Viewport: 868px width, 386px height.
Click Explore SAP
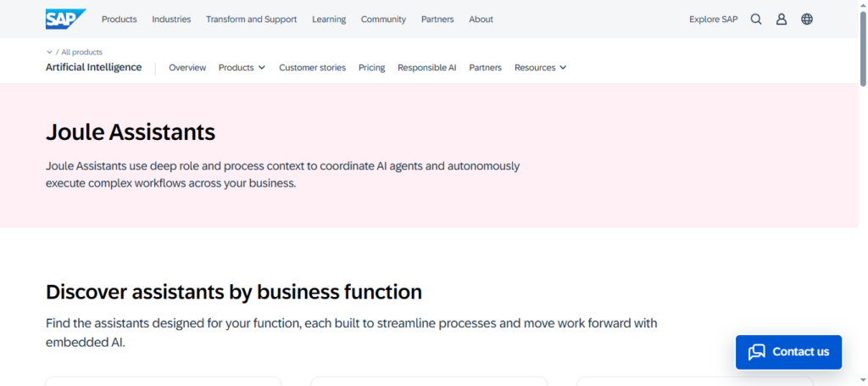713,20
